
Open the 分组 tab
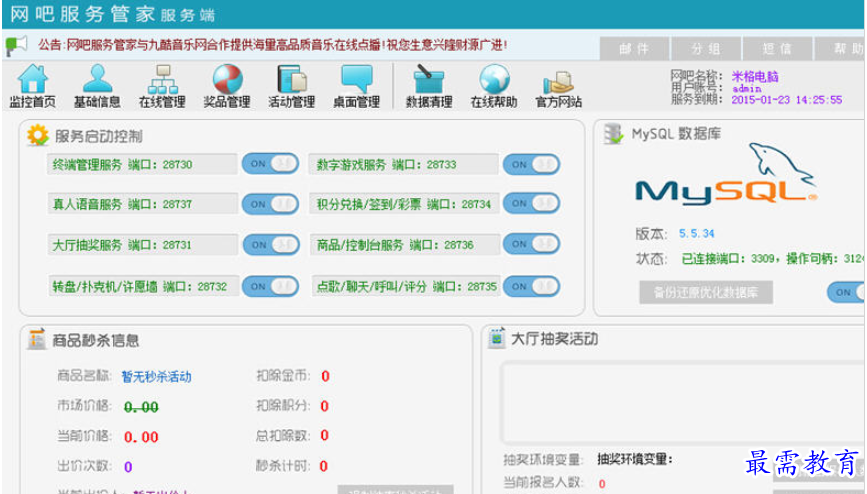pyautogui.click(x=706, y=49)
